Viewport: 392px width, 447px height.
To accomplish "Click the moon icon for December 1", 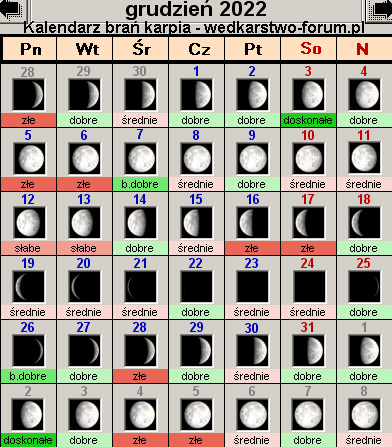I will click(x=196, y=95).
